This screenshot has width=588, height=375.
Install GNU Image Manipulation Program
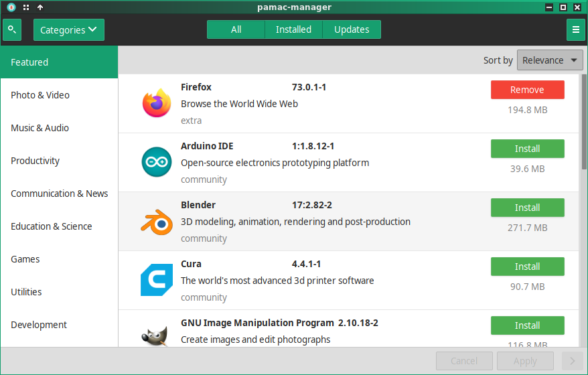527,325
